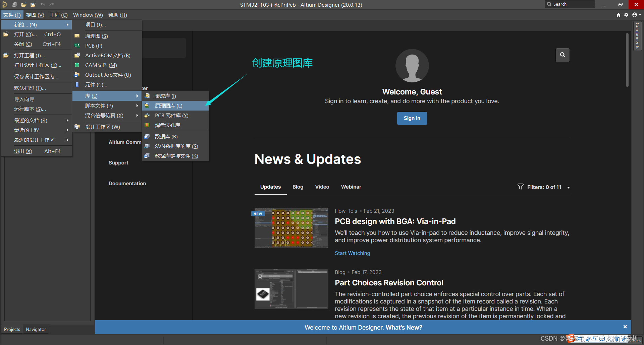Click the Search field in the title bar
Image resolution: width=644 pixels, height=345 pixels.
pos(570,4)
